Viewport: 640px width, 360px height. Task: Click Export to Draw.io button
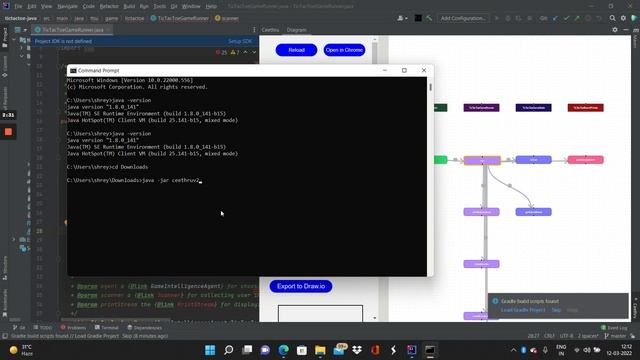[x=301, y=286]
